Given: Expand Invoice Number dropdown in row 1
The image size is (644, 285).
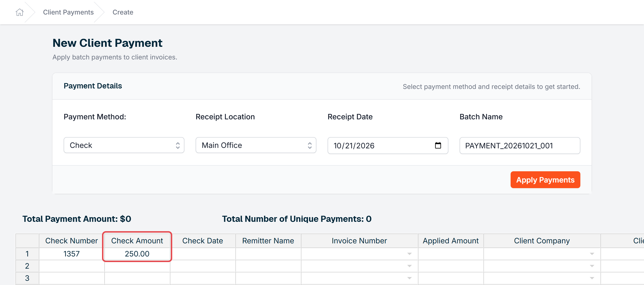Looking at the screenshot, I should pyautogui.click(x=409, y=254).
